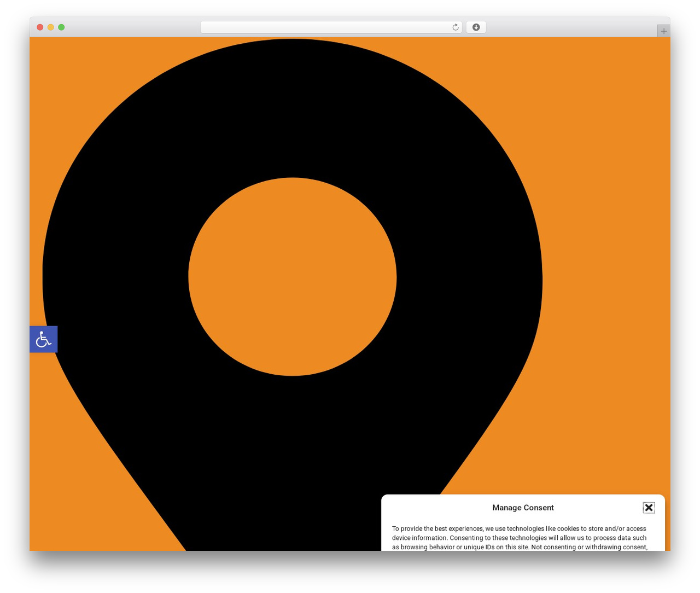The image size is (700, 593).
Task: Open the browser downloads arrow icon
Action: pyautogui.click(x=476, y=27)
